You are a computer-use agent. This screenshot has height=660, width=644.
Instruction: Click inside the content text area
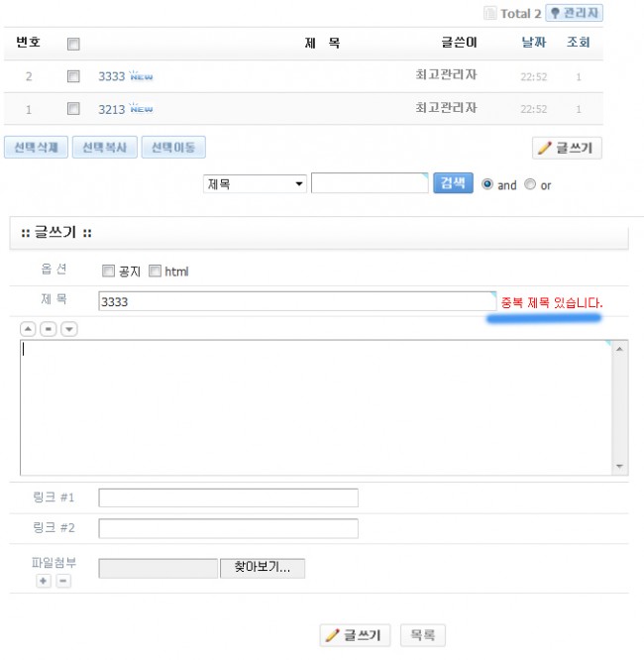tap(316, 407)
